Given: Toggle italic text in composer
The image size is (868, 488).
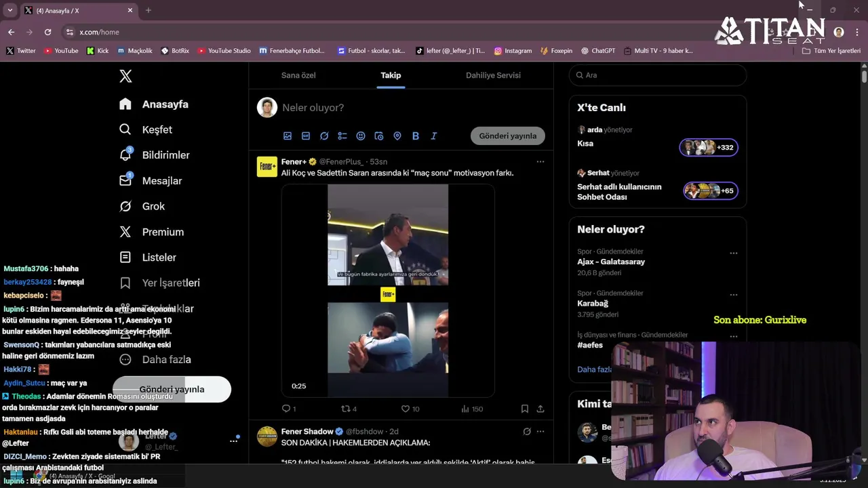Looking at the screenshot, I should point(434,136).
